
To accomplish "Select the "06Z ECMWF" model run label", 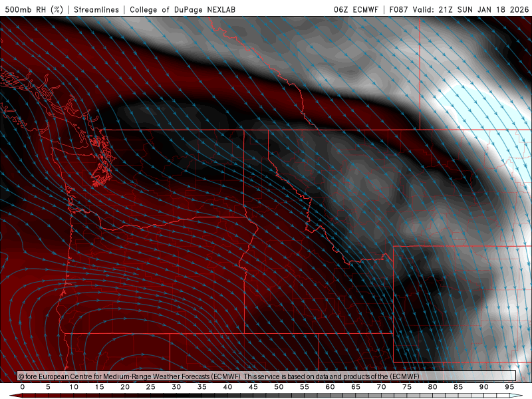I will pos(356,9).
